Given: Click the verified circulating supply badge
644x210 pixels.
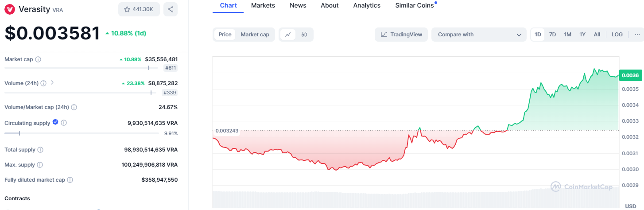Looking at the screenshot, I should pyautogui.click(x=55, y=122).
